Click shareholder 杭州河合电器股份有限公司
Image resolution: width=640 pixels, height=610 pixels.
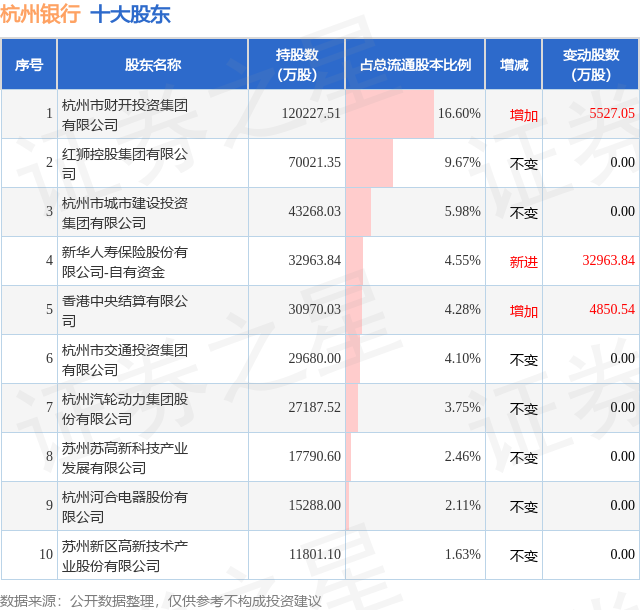click(x=124, y=507)
